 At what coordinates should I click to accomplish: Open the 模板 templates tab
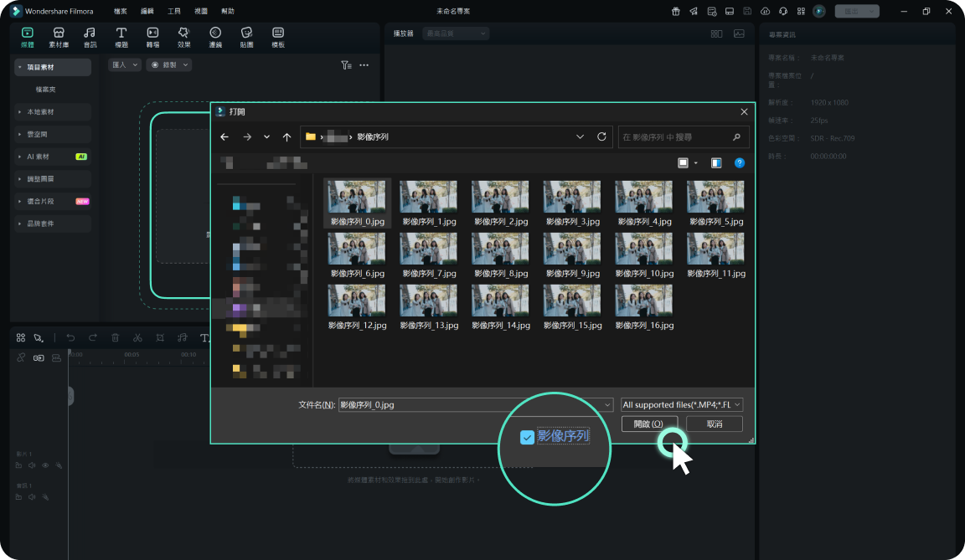pyautogui.click(x=278, y=37)
